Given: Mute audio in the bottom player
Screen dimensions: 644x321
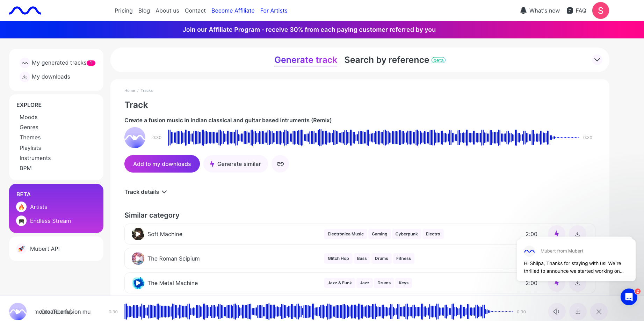Looking at the screenshot, I should click(557, 311).
